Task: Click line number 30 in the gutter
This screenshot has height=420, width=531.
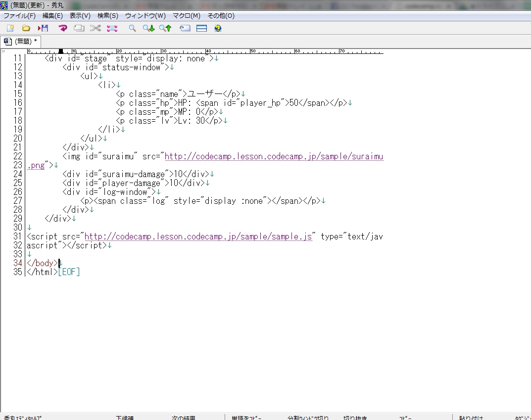Action: tap(18, 228)
